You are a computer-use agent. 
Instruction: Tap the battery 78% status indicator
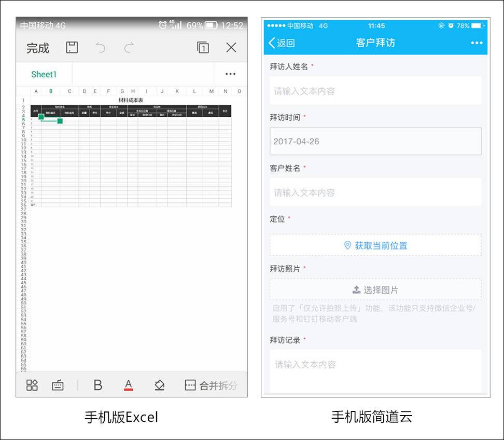point(470,26)
